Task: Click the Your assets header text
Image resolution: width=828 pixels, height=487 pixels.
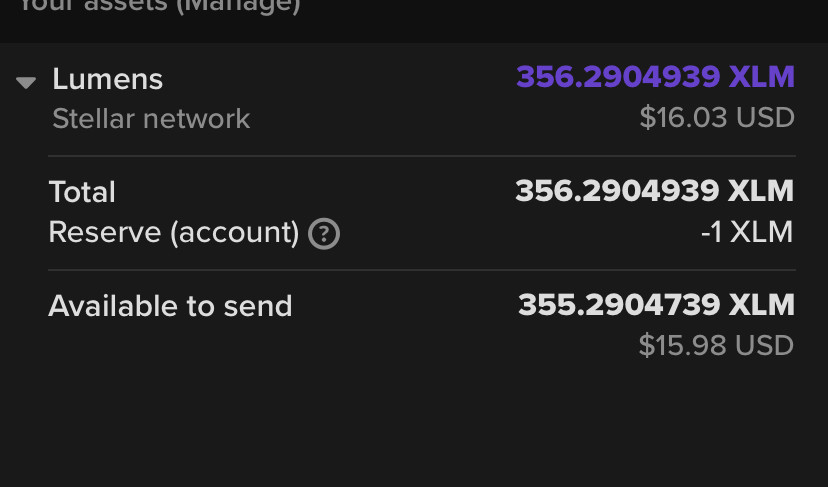Action: [100, 6]
